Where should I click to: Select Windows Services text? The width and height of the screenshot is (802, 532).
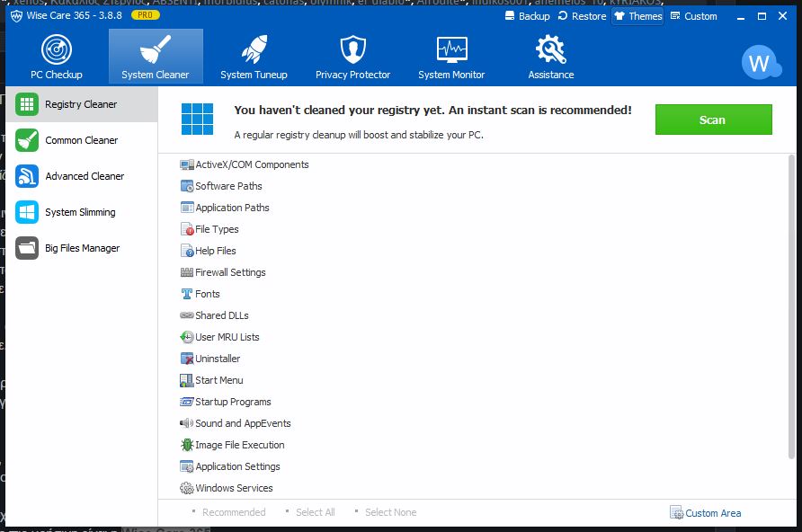tap(235, 488)
